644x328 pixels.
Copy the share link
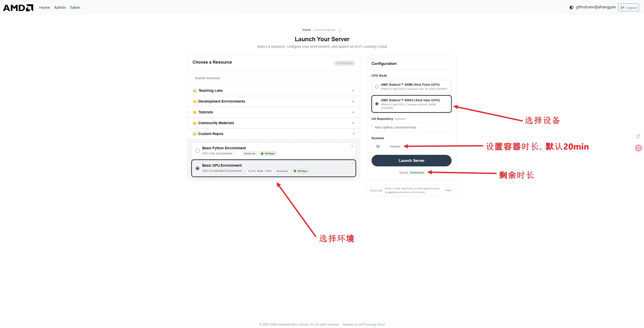click(448, 190)
